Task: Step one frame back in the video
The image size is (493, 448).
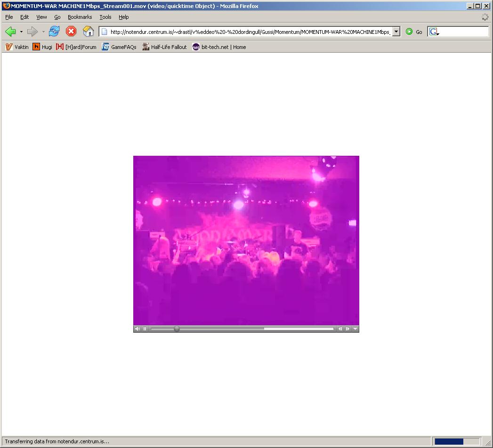Action: coord(340,329)
